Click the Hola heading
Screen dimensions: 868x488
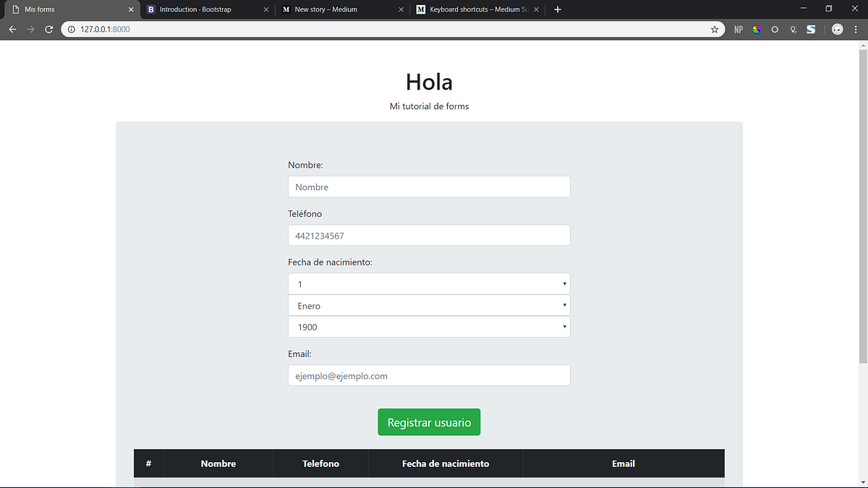pyautogui.click(x=429, y=82)
